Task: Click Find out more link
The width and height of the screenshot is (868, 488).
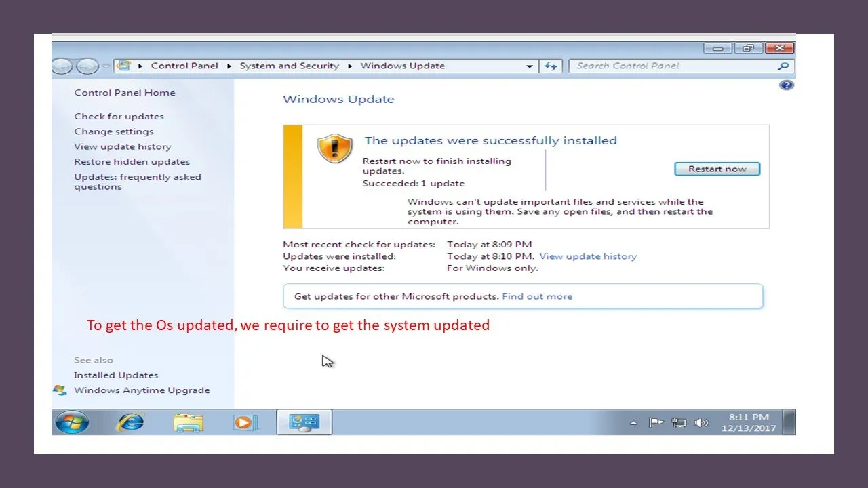Action: tap(537, 296)
